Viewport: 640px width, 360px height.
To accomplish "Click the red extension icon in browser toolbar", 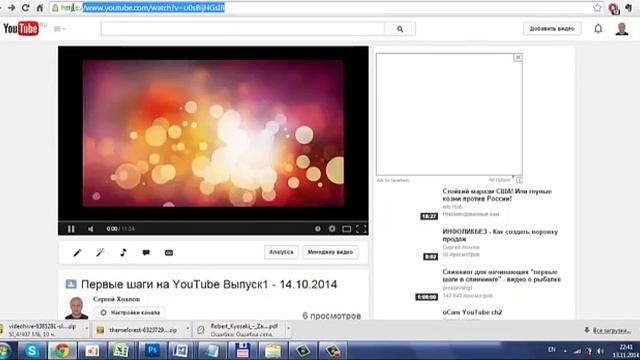I will (x=613, y=8).
